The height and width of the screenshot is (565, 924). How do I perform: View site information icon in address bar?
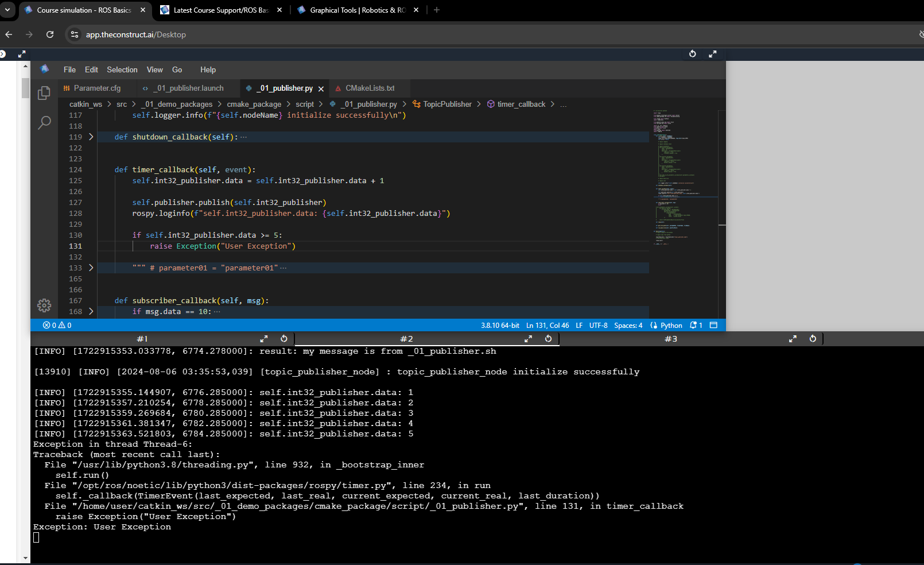(x=75, y=34)
